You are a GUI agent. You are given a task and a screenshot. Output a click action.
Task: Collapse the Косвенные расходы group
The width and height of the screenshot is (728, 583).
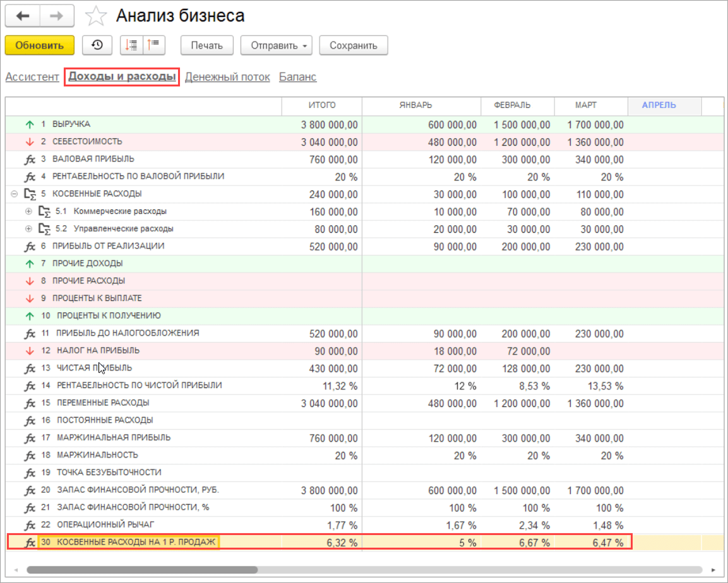tap(14, 194)
